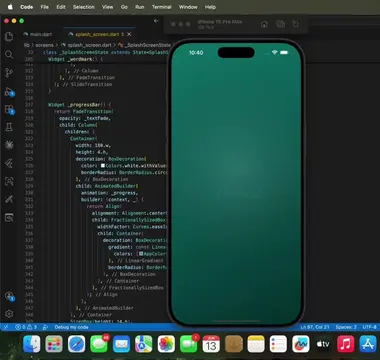
Task: Click the screens breadcrumb segment
Action: pos(44,45)
